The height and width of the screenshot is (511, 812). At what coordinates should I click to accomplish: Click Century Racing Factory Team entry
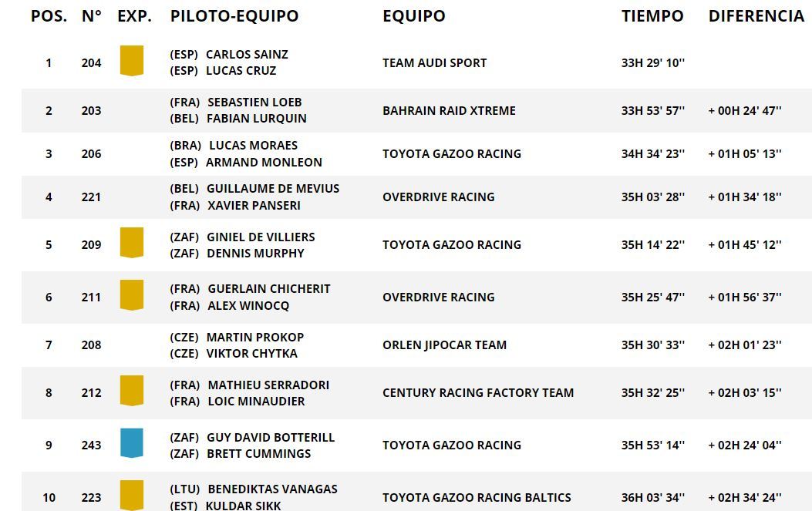pyautogui.click(x=478, y=393)
